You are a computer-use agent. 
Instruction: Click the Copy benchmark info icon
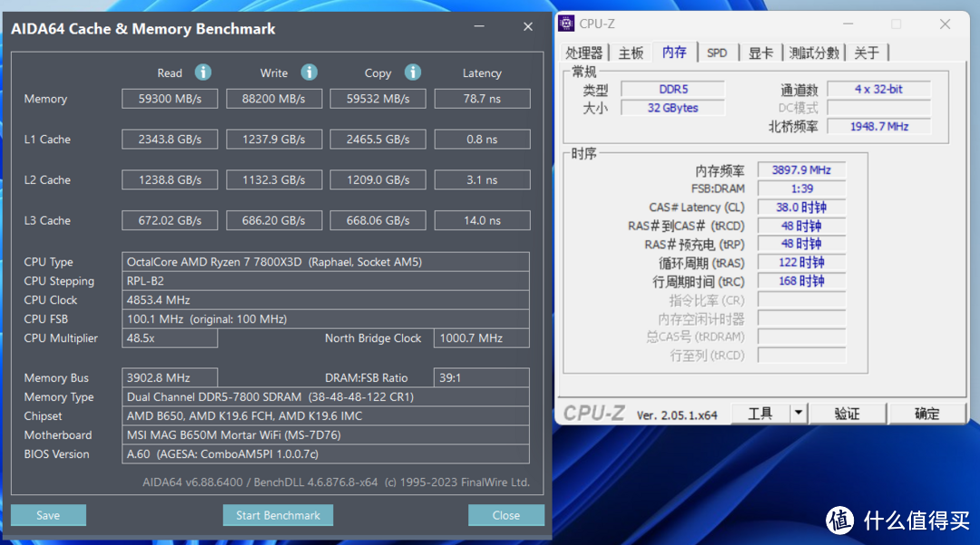pyautogui.click(x=413, y=73)
